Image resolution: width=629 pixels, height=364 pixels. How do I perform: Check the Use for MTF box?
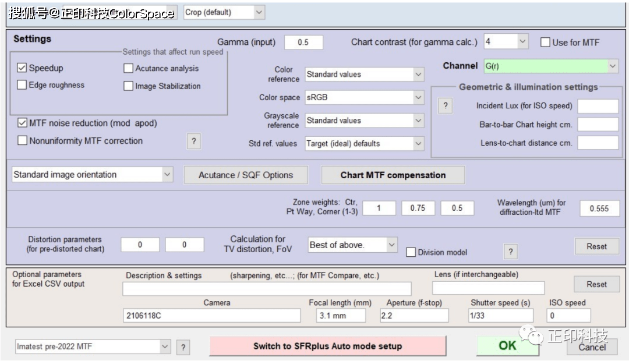(x=545, y=42)
